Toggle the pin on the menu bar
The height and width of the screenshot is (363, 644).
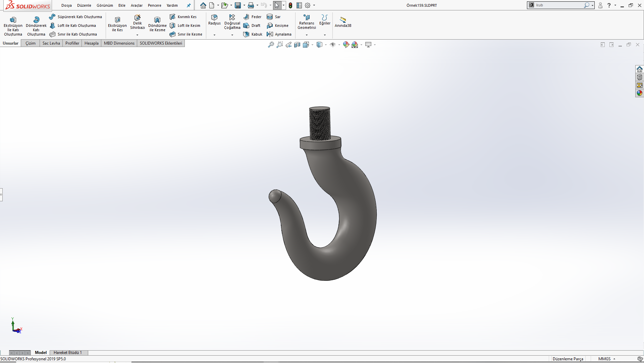[189, 5]
